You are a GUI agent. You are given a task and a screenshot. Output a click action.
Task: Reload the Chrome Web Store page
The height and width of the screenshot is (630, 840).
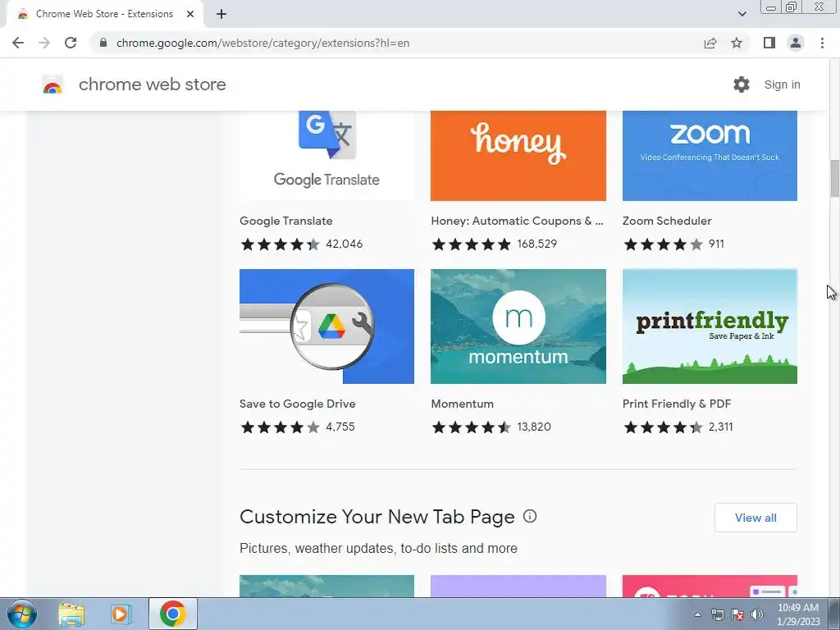[71, 43]
